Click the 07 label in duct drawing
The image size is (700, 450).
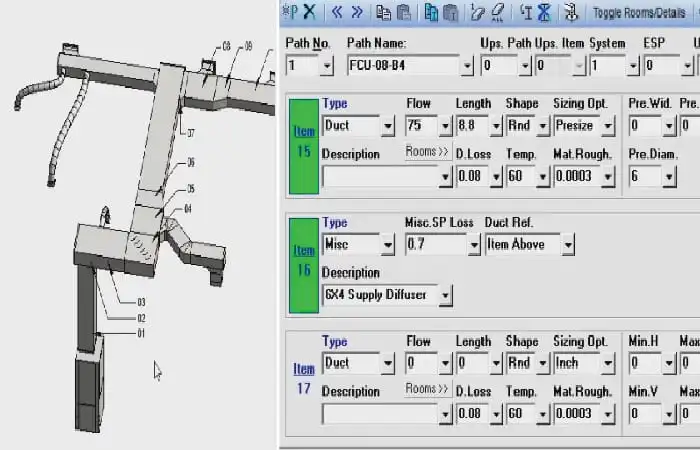191,133
